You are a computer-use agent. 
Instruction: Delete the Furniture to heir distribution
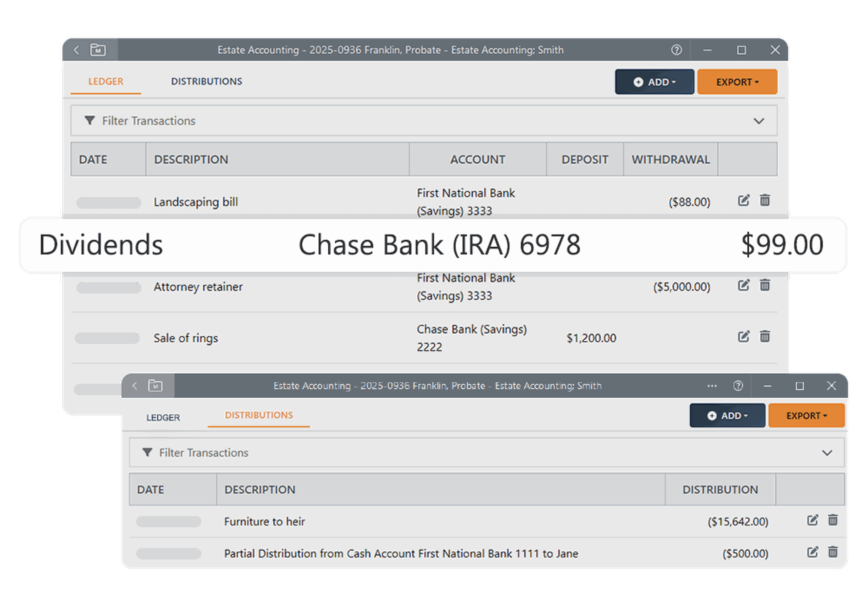[832, 521]
